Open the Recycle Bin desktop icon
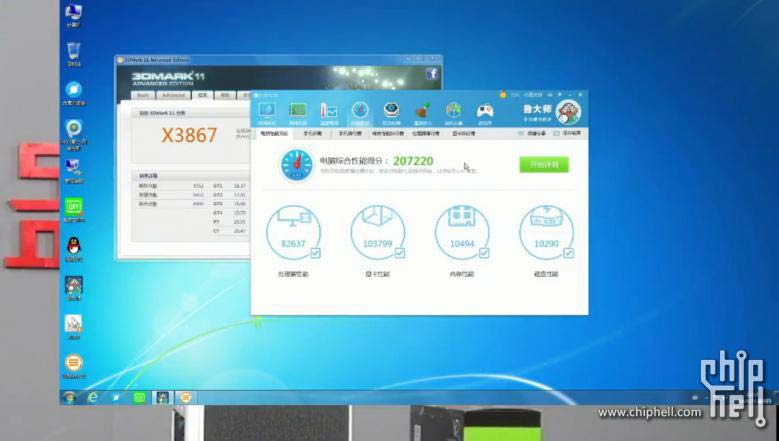 pyautogui.click(x=73, y=52)
